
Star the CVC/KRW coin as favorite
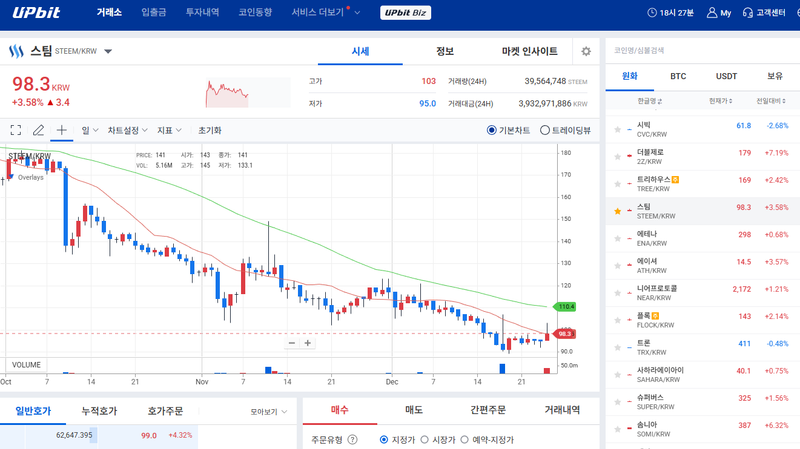tap(617, 130)
